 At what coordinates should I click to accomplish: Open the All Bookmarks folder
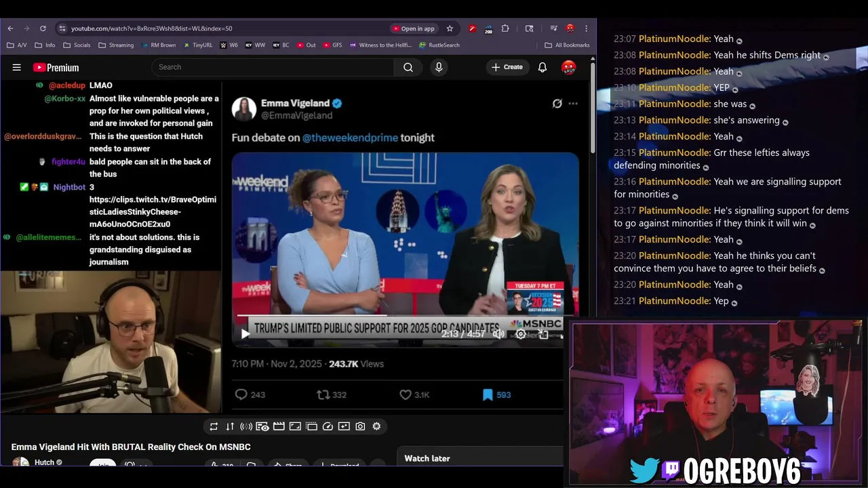pos(568,45)
